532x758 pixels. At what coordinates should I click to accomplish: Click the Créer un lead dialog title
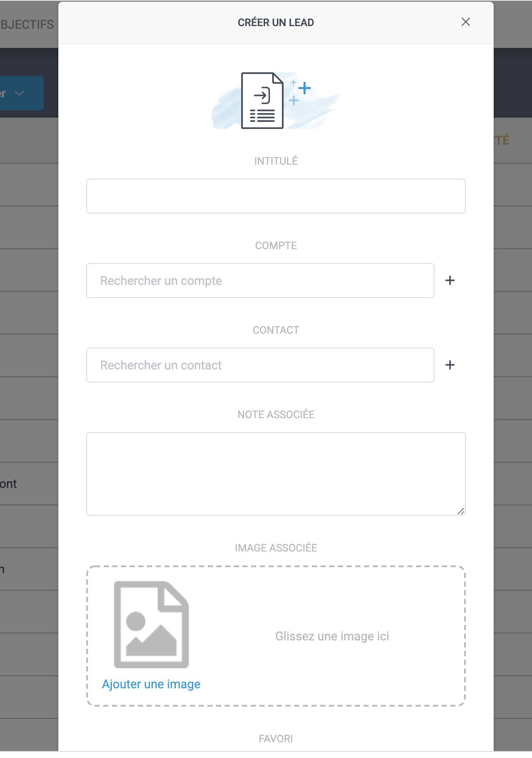[x=276, y=23]
